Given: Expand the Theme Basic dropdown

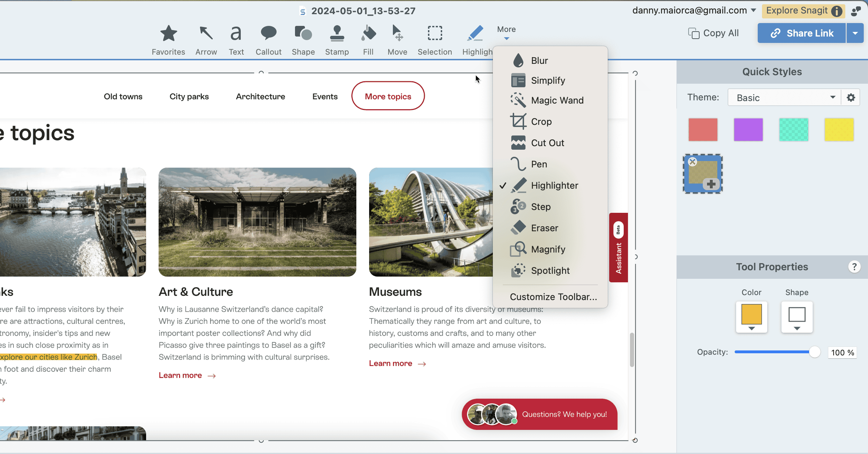Looking at the screenshot, I should click(x=784, y=98).
